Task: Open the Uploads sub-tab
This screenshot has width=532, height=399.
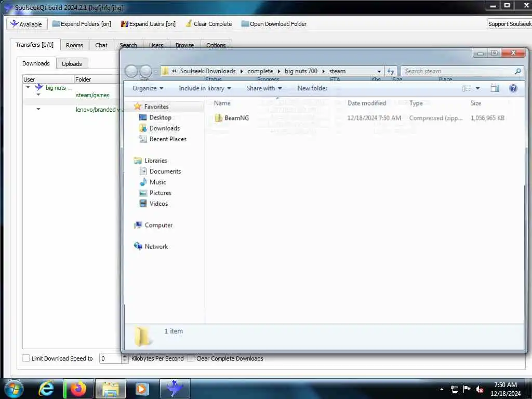Action: 72,64
